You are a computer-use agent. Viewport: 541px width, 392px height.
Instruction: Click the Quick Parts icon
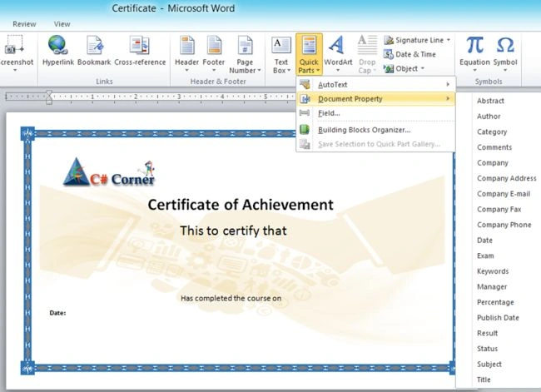(309, 45)
